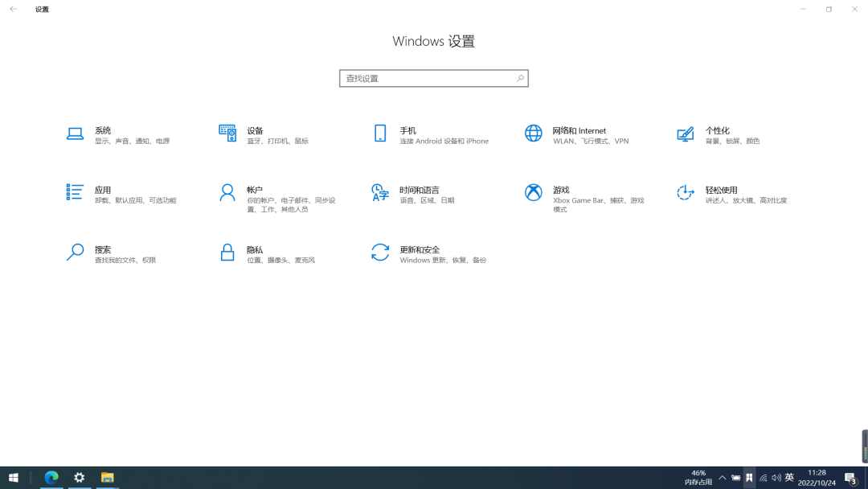Click the 位置、摄像头、麦克风 description
The image size is (868, 489).
[281, 261]
